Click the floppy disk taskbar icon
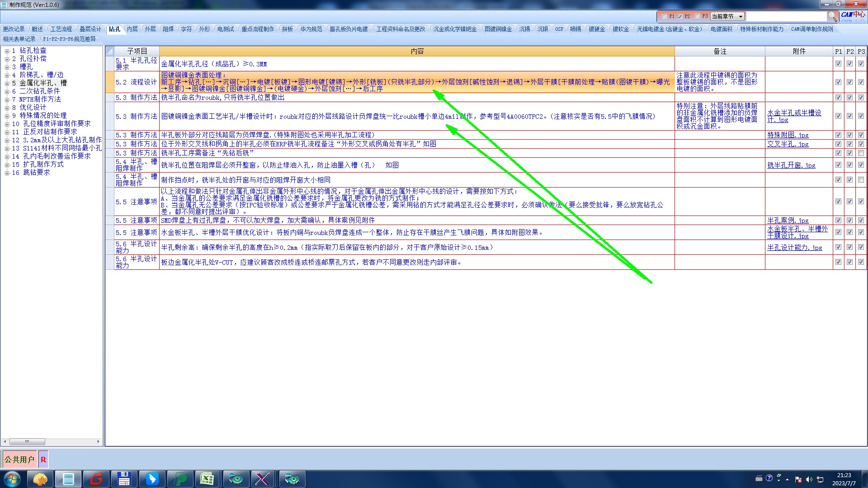 (x=124, y=479)
